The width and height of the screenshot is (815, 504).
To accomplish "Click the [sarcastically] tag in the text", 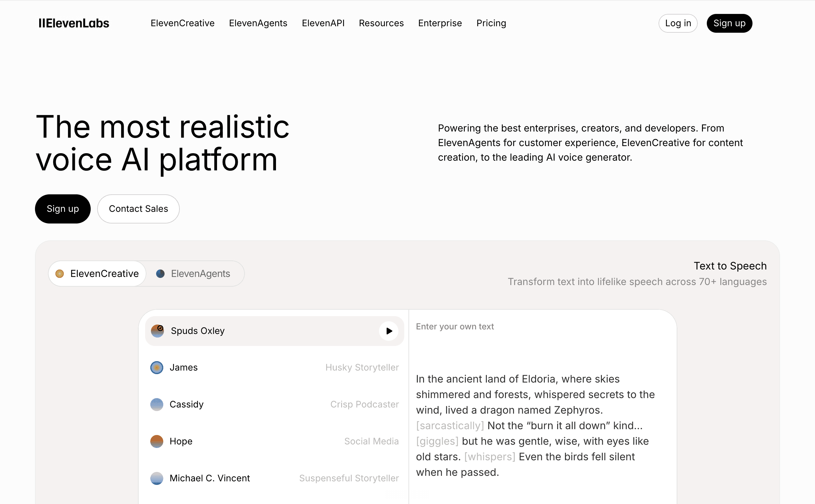I will tap(450, 426).
